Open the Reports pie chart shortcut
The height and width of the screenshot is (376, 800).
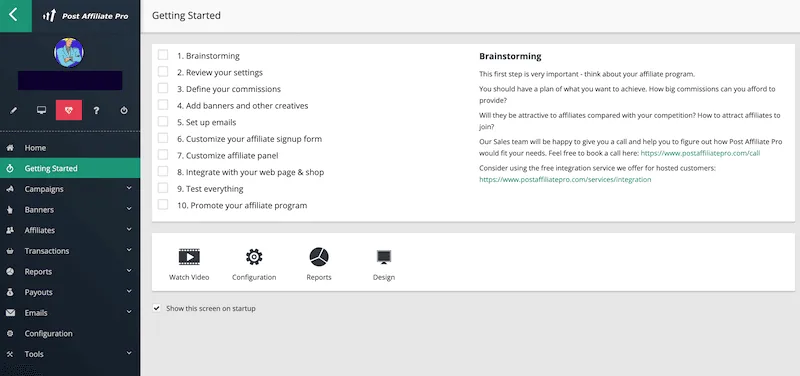pos(319,257)
